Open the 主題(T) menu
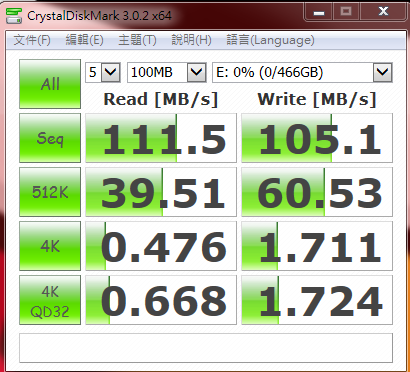The image size is (410, 372). pyautogui.click(x=137, y=40)
